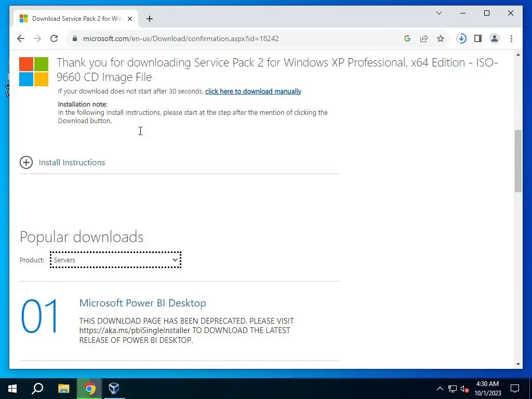Click the Microsoft logo on the page
This screenshot has height=399, width=532.
pos(34,72)
